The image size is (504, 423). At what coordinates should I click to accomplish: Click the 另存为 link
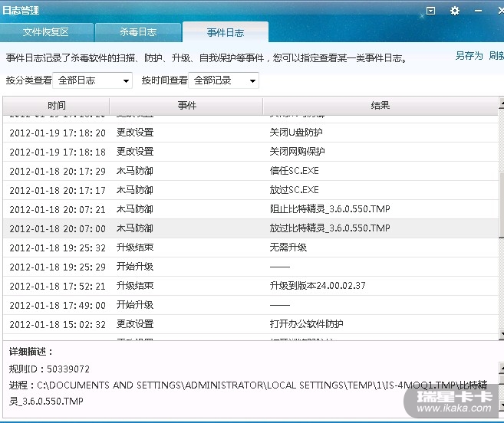point(469,56)
